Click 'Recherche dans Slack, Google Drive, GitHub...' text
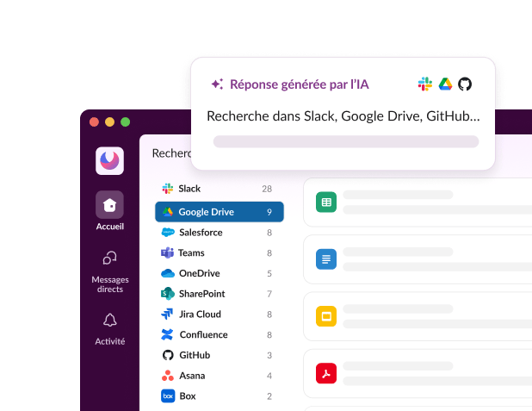 (x=343, y=116)
